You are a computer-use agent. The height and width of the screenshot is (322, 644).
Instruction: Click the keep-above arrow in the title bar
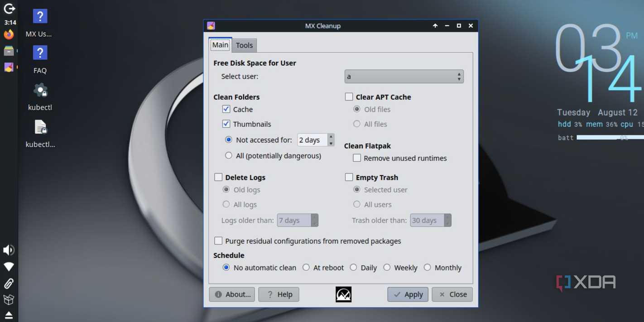[435, 26]
